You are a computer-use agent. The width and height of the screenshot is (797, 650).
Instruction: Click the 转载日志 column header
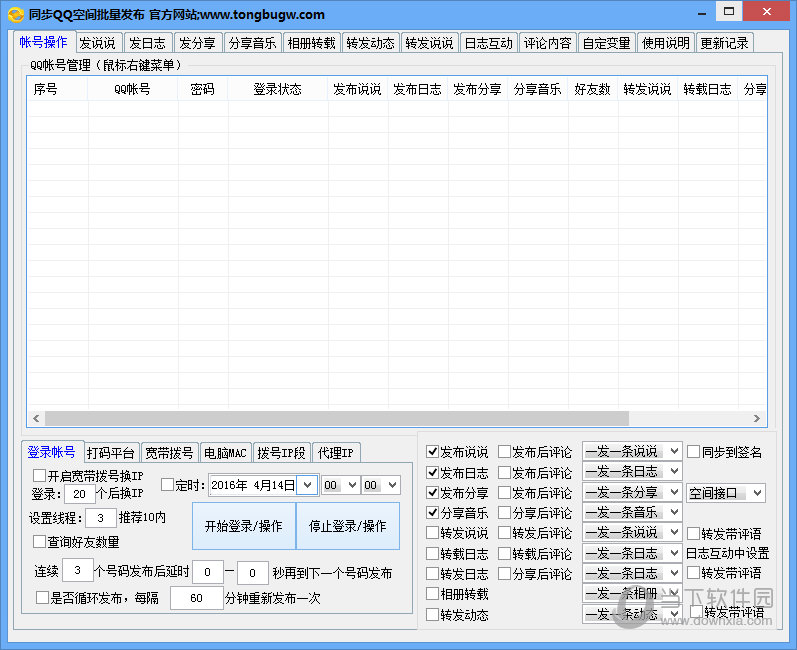708,89
